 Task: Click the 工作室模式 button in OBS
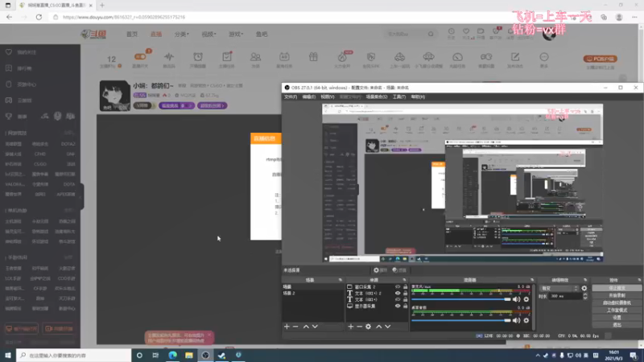[x=617, y=311]
